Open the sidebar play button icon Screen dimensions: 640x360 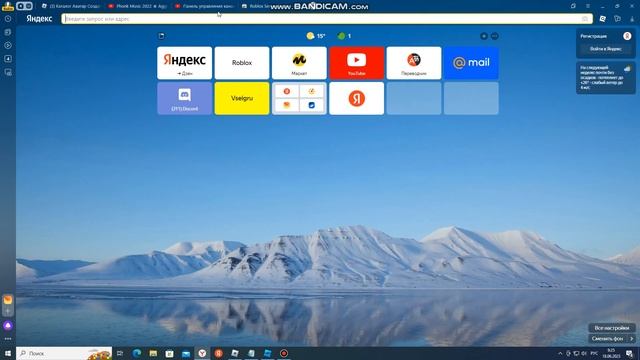(x=8, y=45)
